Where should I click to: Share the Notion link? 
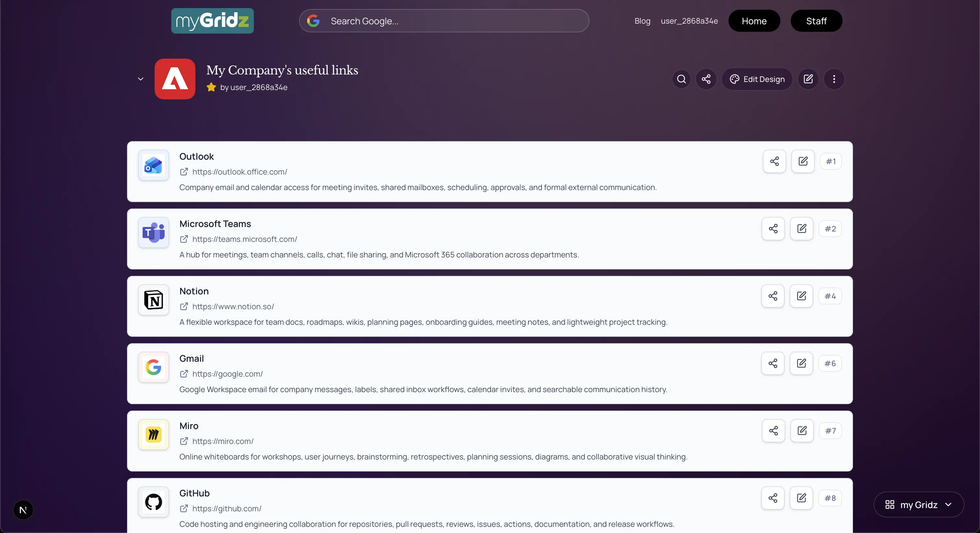773,296
